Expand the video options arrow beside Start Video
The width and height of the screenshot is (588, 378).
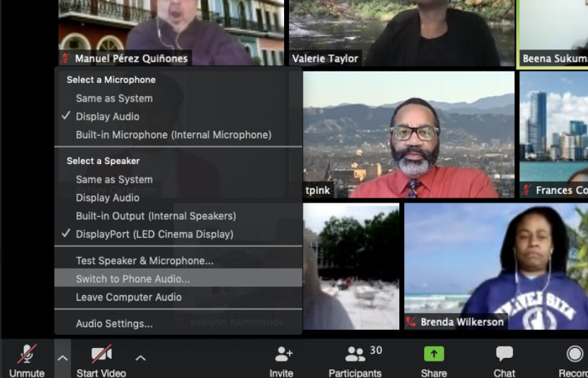(140, 358)
